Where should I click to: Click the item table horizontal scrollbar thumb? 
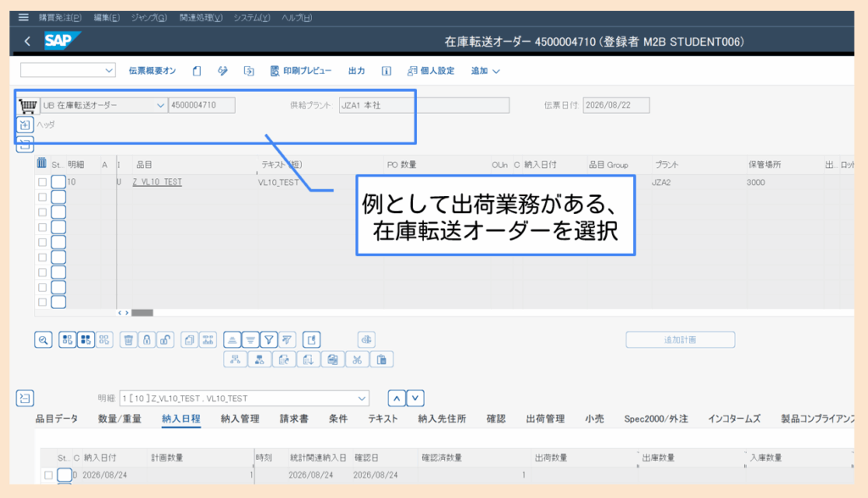pyautogui.click(x=142, y=313)
